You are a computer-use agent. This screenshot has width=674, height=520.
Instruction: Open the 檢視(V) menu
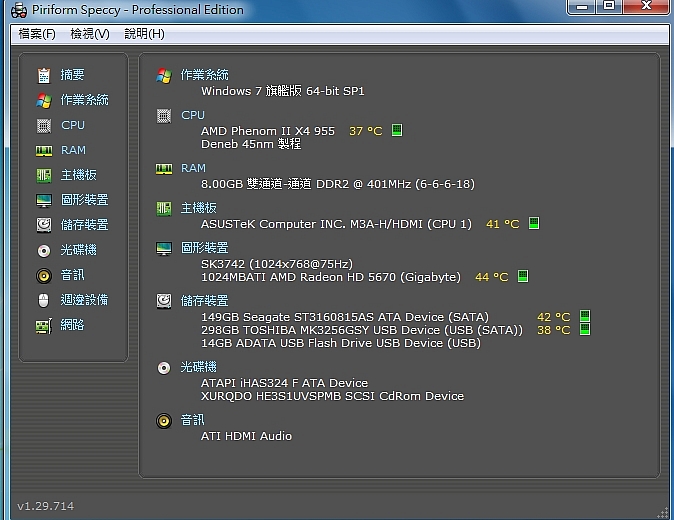tap(90, 34)
